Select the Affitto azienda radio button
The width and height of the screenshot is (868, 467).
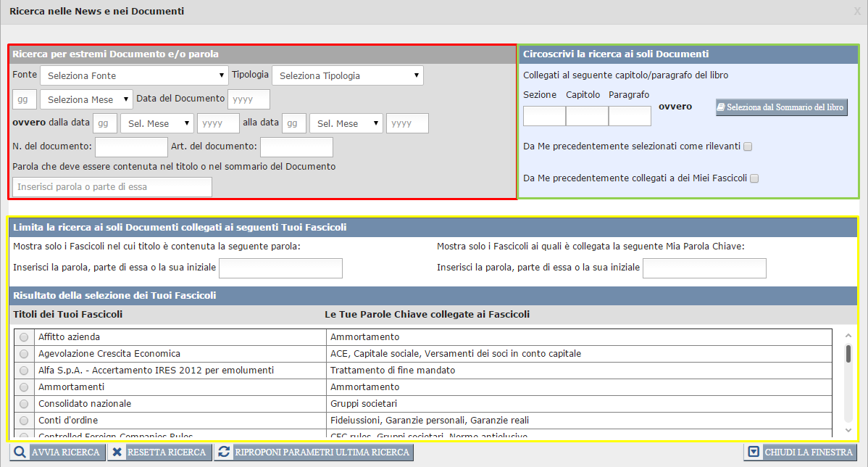tap(24, 337)
